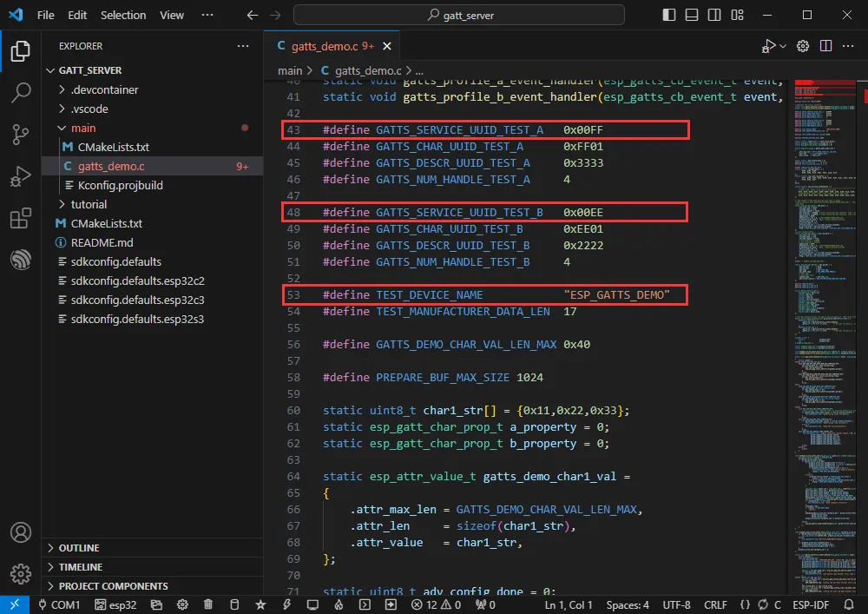Open the Run and Debug view

[20, 176]
